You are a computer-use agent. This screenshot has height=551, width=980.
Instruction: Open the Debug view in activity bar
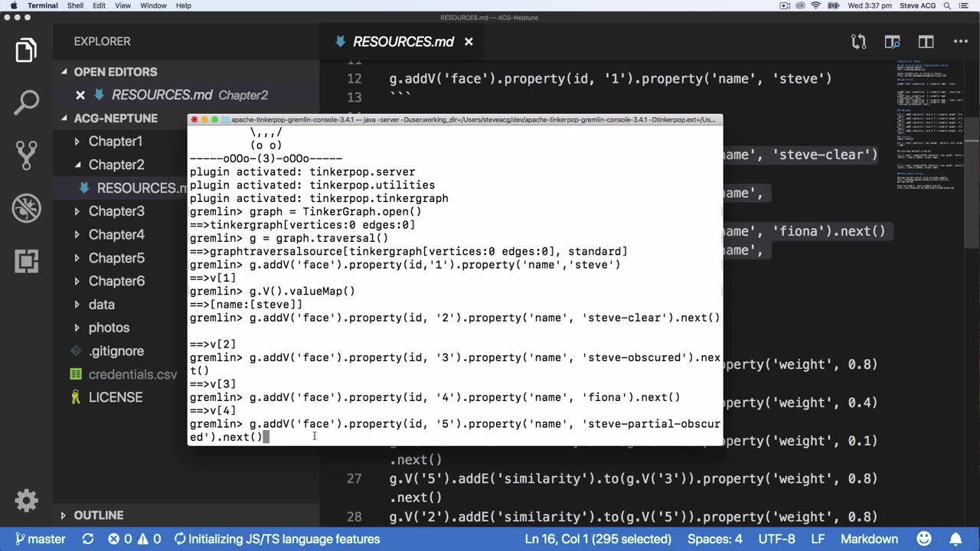[26, 208]
